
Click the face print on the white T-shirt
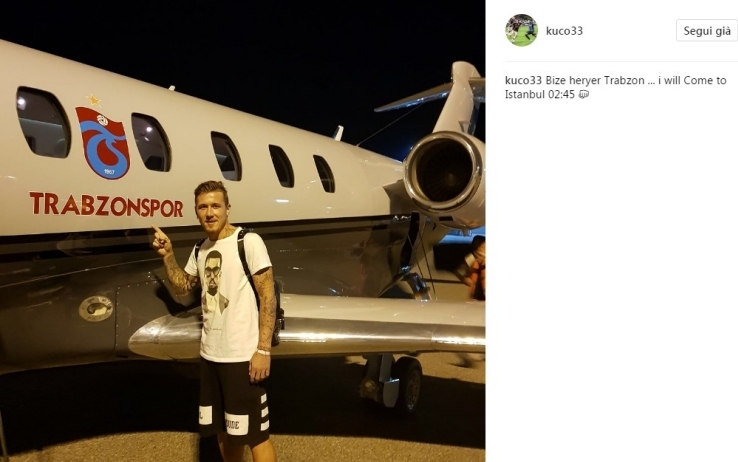(214, 282)
